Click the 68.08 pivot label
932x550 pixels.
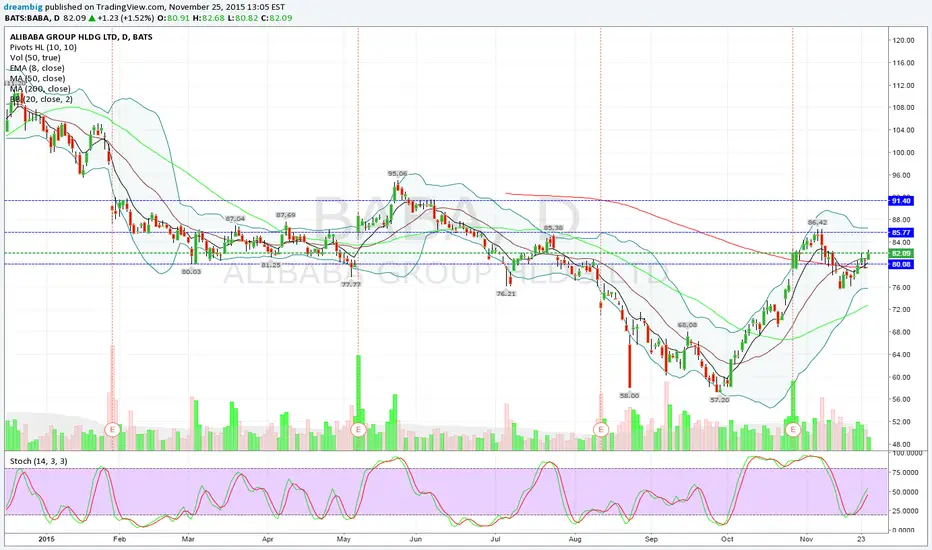pyautogui.click(x=687, y=325)
